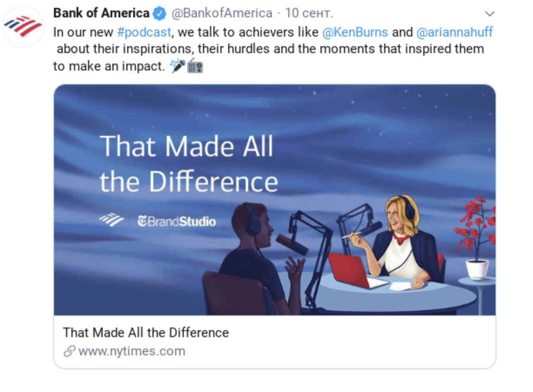Click the blue verified badge
The image size is (533, 392).
tap(160, 14)
